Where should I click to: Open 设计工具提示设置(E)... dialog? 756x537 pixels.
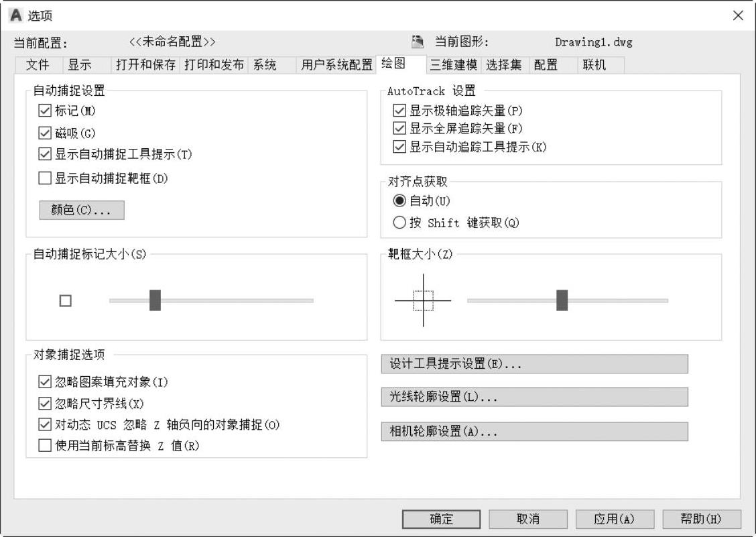pyautogui.click(x=534, y=364)
